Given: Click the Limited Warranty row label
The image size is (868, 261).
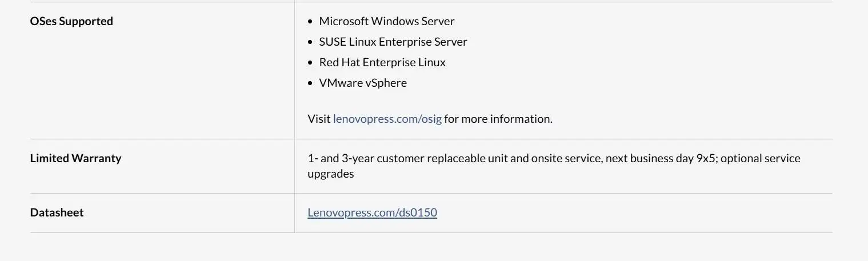Looking at the screenshot, I should [x=75, y=158].
